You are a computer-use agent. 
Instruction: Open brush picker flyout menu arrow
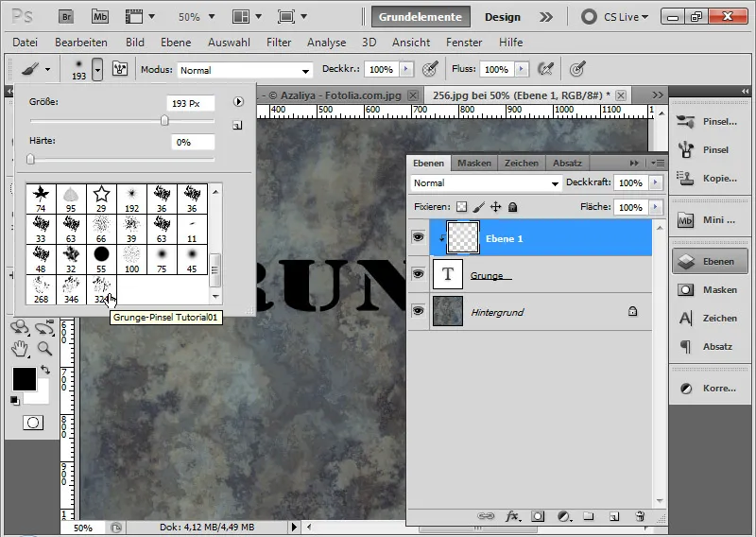[x=238, y=102]
